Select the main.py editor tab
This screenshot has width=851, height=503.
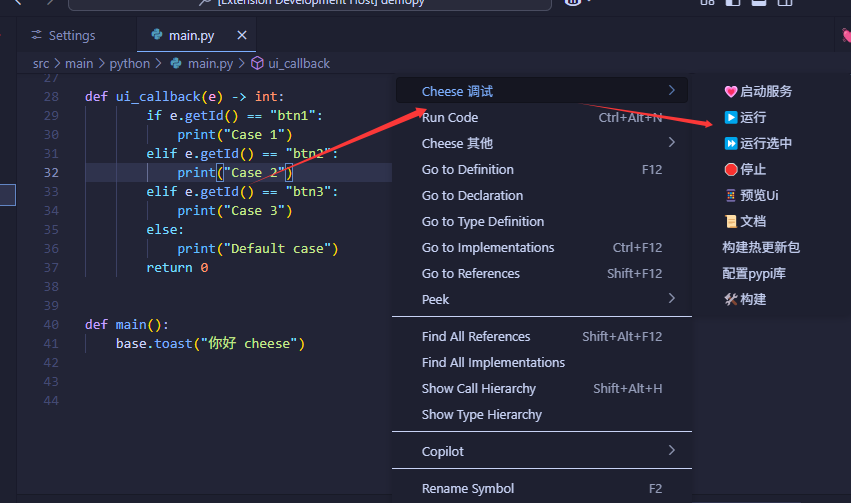click(x=196, y=35)
